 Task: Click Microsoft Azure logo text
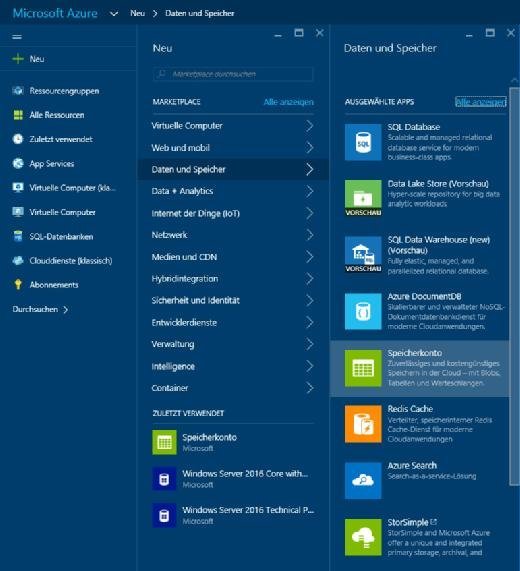(x=55, y=13)
